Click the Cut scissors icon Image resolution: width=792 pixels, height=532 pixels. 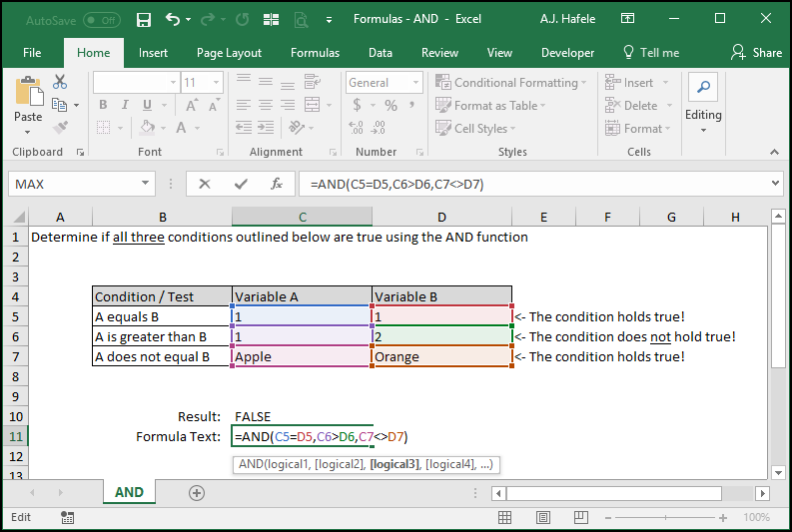pyautogui.click(x=60, y=81)
